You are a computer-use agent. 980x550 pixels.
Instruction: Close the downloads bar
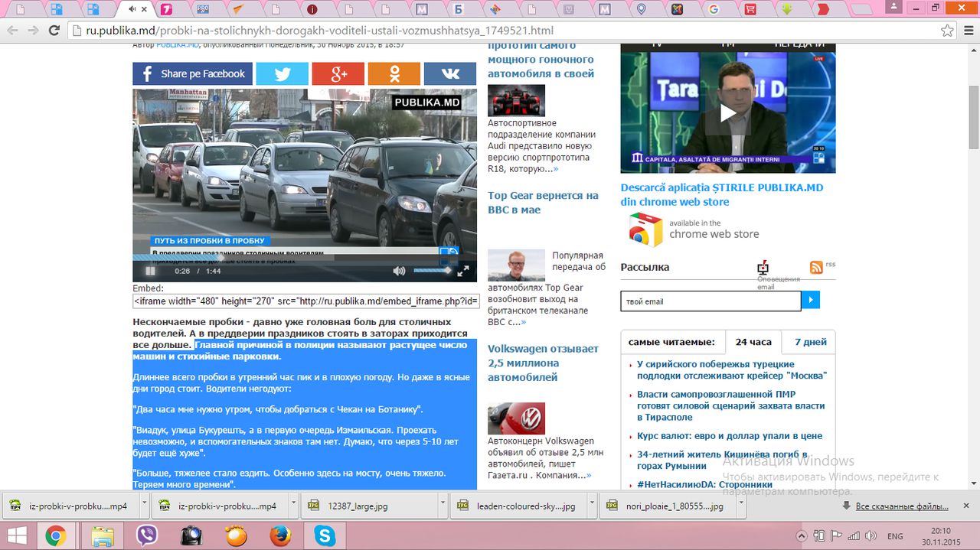(x=966, y=506)
